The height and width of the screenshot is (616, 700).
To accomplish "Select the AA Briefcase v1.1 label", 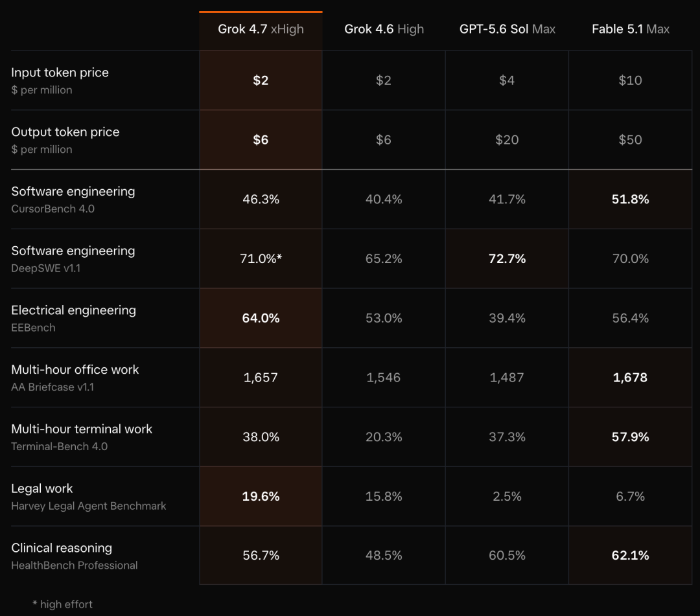I will 52,387.
